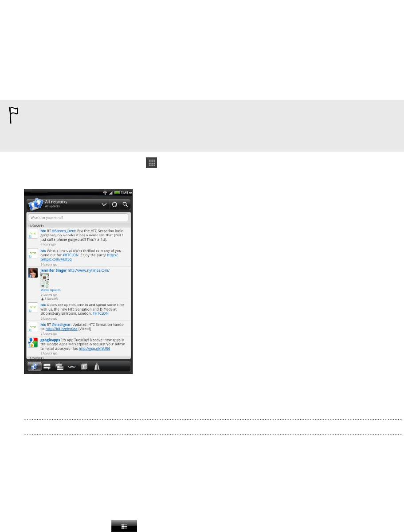Open the goo.gl/faUR6 link
The width and height of the screenshot is (404, 532).
coord(94,348)
